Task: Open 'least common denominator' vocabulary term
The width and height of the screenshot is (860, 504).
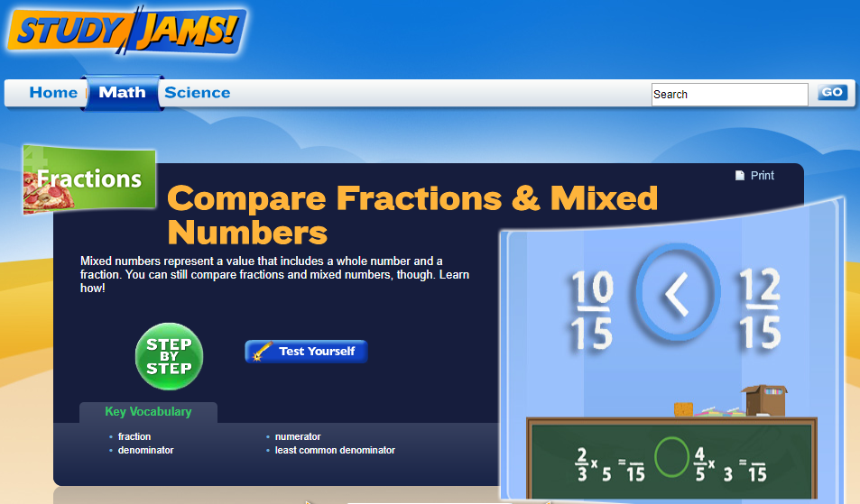Action: 335,450
